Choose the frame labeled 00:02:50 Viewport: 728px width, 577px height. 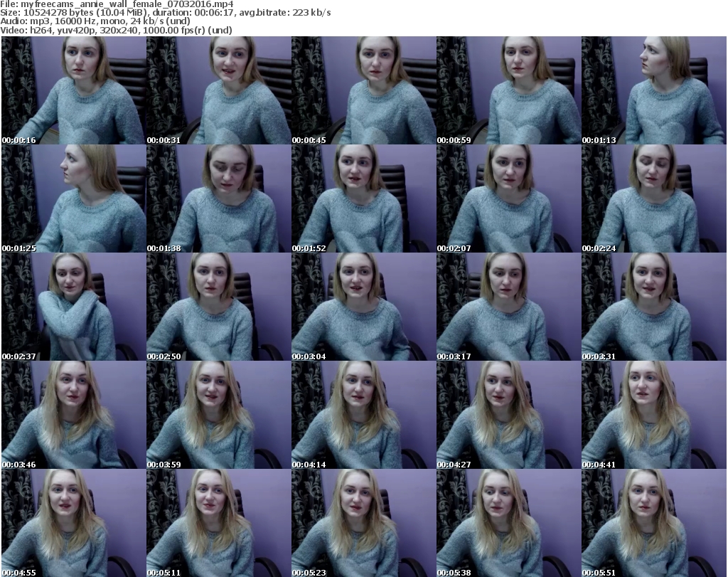(x=219, y=307)
